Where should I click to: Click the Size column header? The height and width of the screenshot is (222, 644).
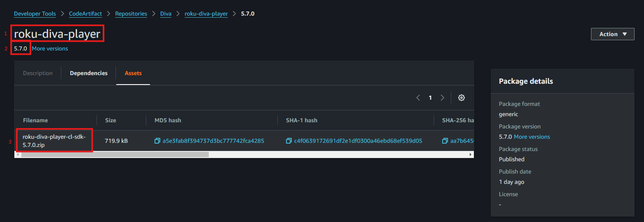(111, 120)
